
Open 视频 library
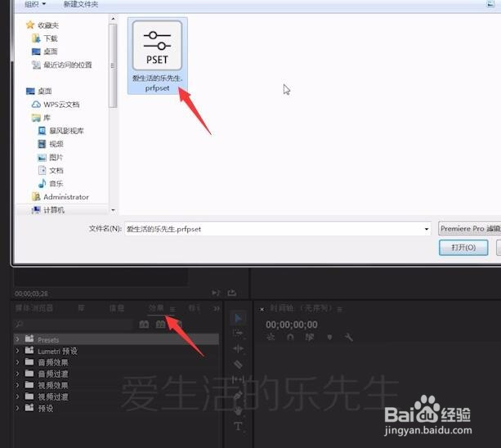coord(51,144)
